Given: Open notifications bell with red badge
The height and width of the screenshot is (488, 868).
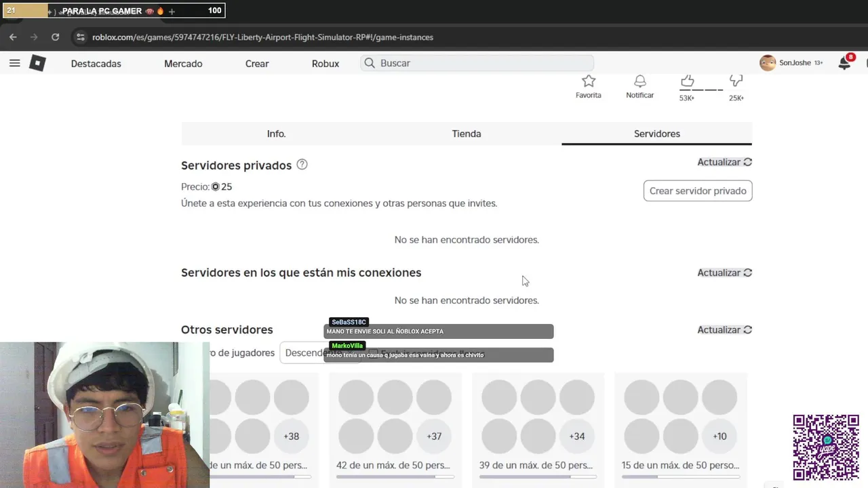Looking at the screenshot, I should point(845,63).
